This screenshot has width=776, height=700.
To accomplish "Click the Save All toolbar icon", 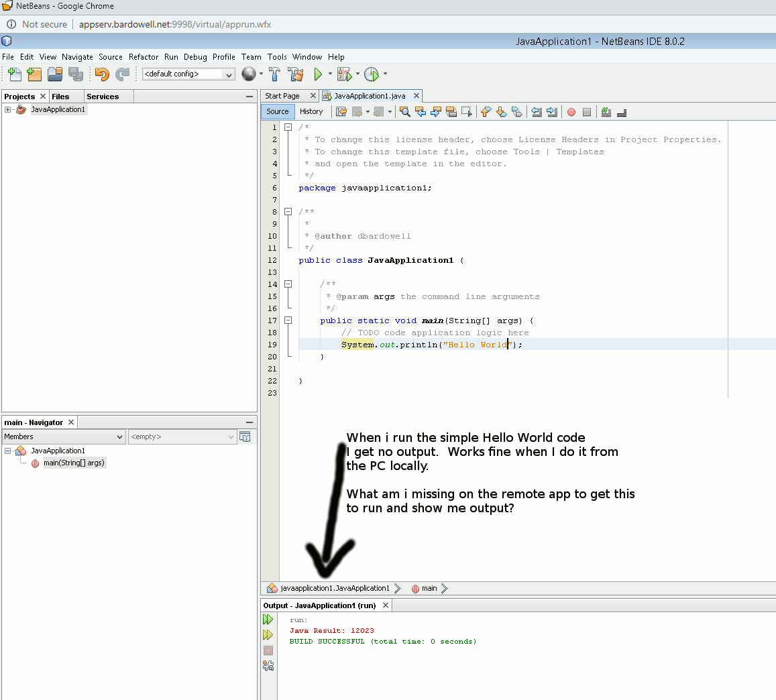I will 76,74.
